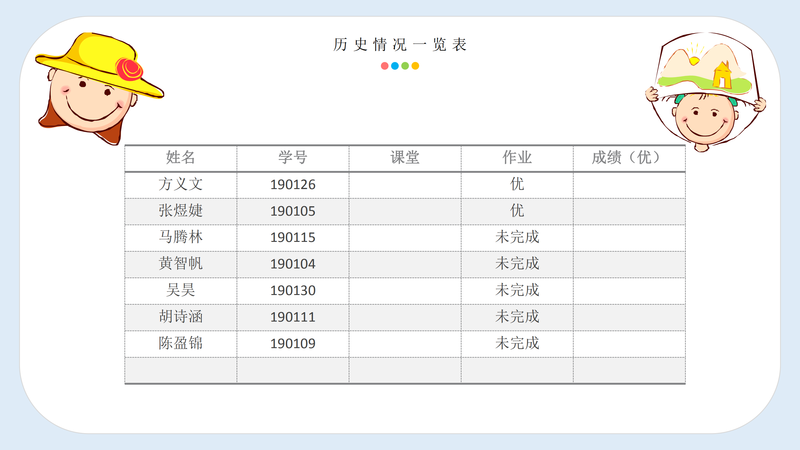
Task: Click the empty 课堂 cell for 陈盈锦
Action: click(405, 344)
